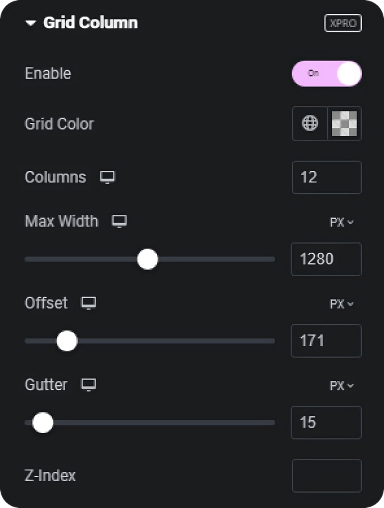
Task: Focus the Max Width field showing 1280
Action: (326, 259)
